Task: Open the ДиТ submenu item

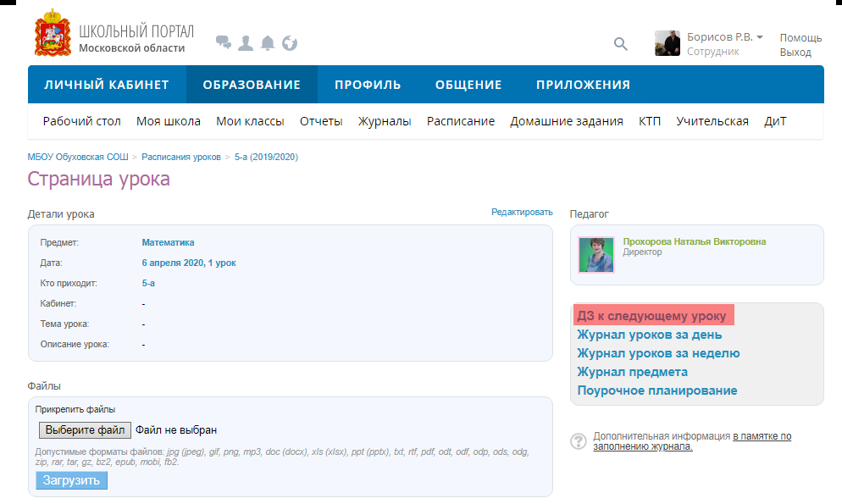Action: 775,121
